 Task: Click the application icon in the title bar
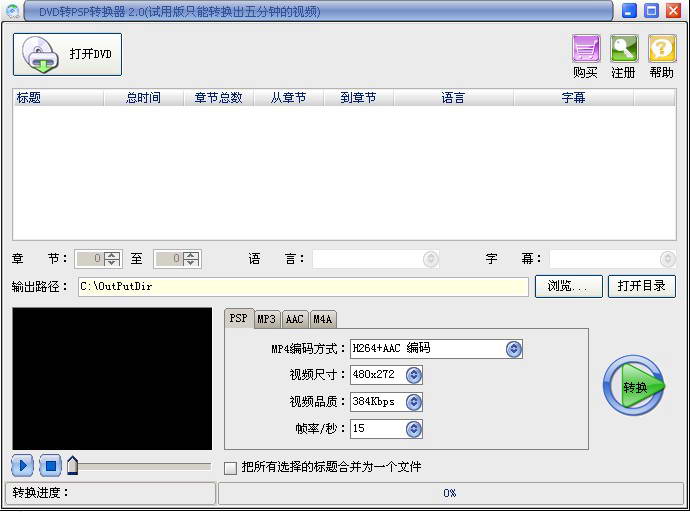pyautogui.click(x=13, y=11)
